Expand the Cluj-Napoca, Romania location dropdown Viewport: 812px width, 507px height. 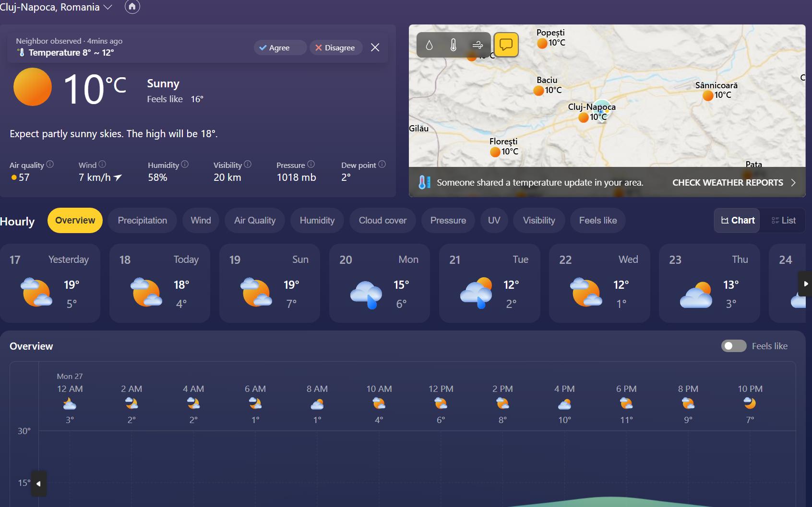(107, 7)
